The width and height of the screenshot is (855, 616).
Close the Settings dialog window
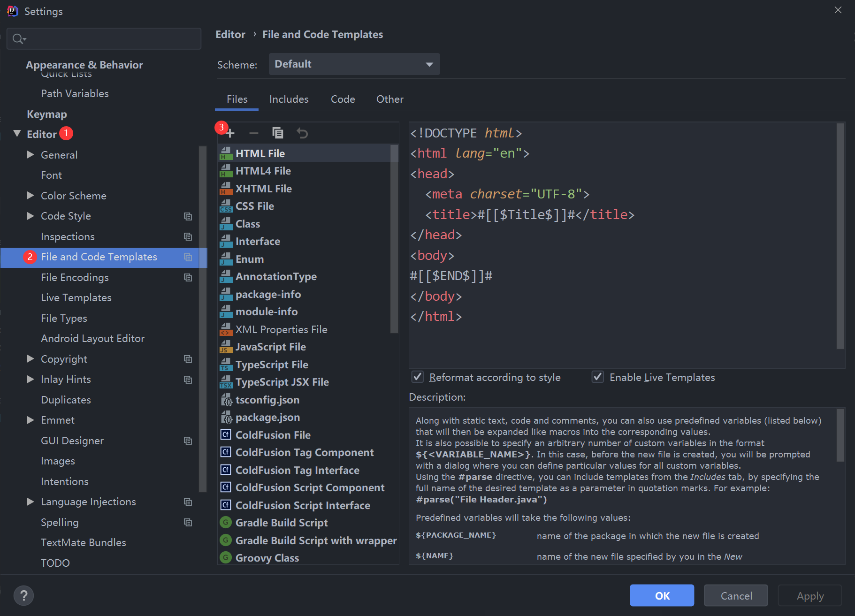838,10
